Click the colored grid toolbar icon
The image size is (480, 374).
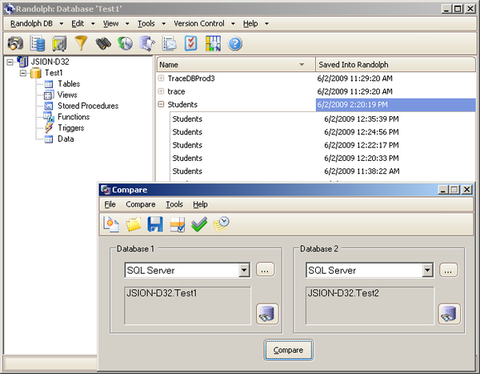[x=213, y=43]
